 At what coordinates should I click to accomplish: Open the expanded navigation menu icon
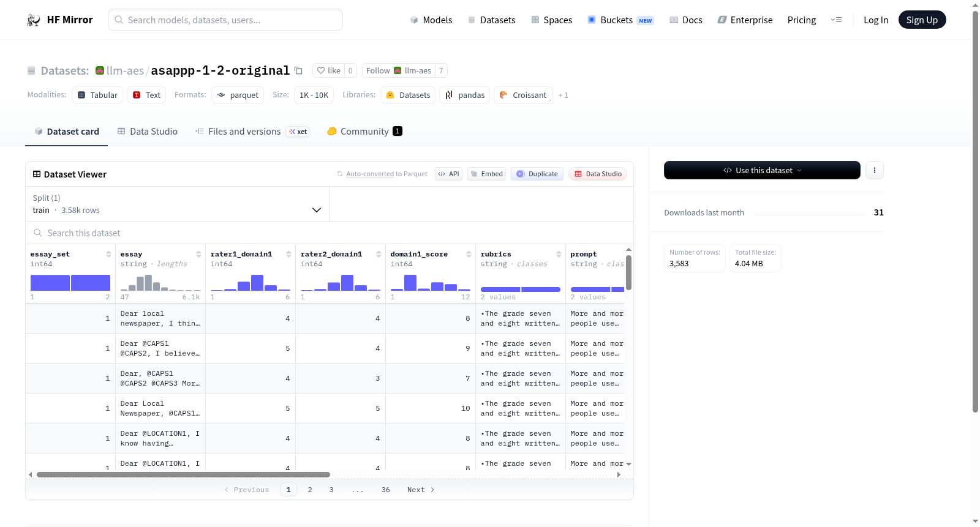836,20
